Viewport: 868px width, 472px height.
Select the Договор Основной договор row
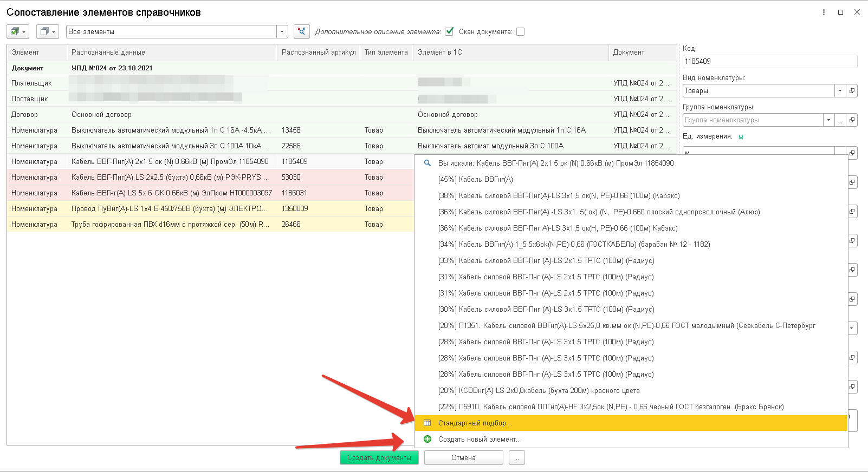(342, 114)
